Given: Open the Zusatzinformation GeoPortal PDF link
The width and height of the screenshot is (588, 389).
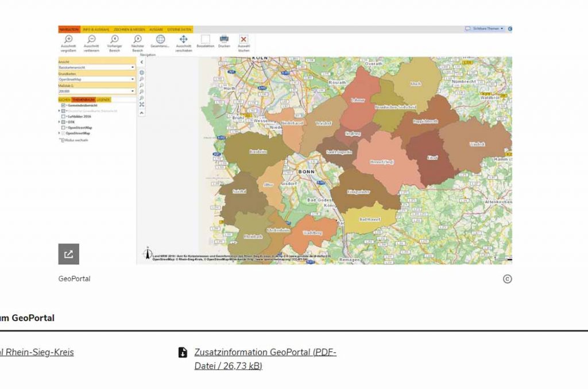Looking at the screenshot, I should [265, 359].
